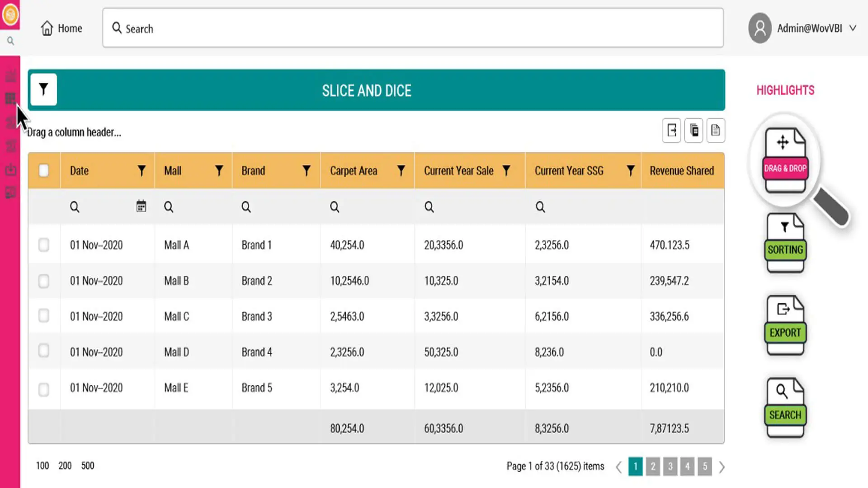Click the admin user avatar icon
The width and height of the screenshot is (868, 488).
point(760,28)
